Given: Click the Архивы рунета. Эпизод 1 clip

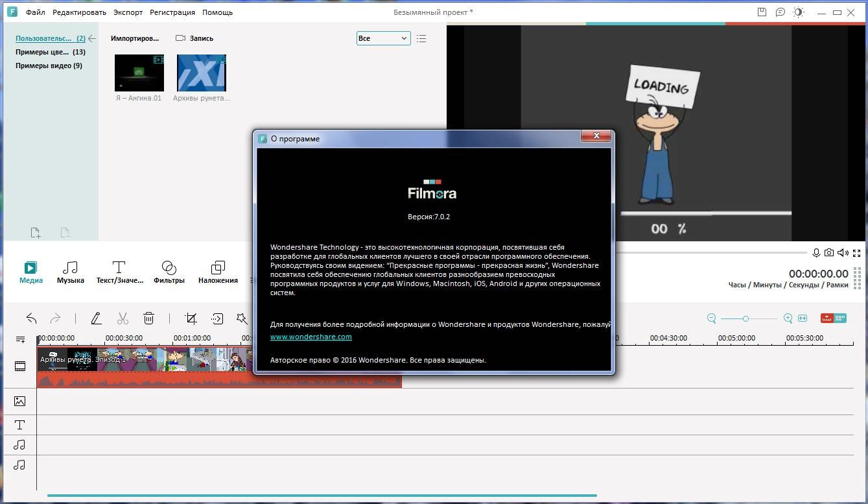Looking at the screenshot, I should pyautogui.click(x=145, y=359).
